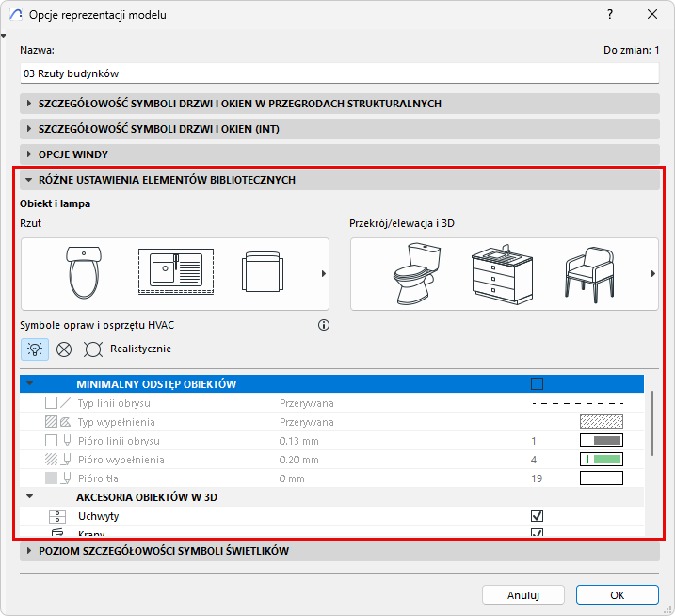
Task: Click the outline pen grey color swatch
Action: click(602, 441)
